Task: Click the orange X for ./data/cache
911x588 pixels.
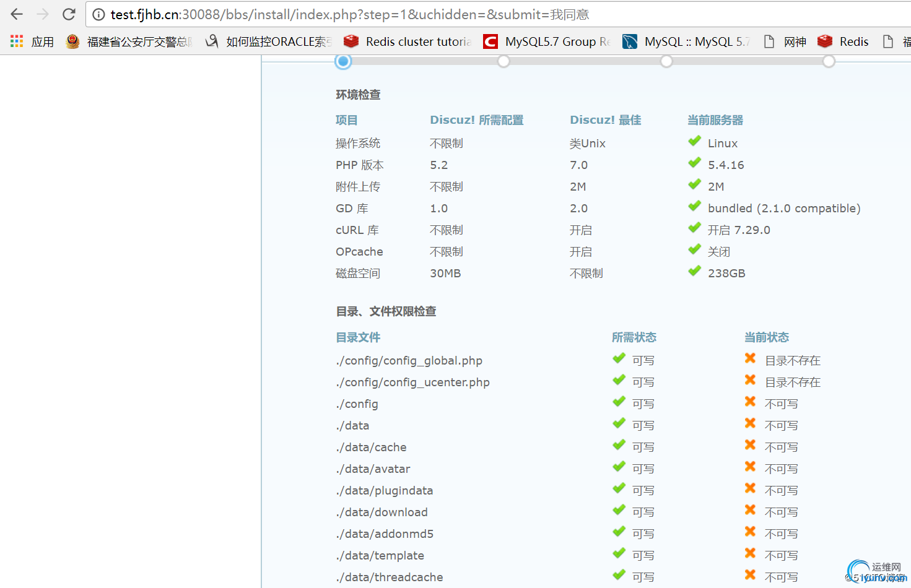Action: tap(750, 445)
